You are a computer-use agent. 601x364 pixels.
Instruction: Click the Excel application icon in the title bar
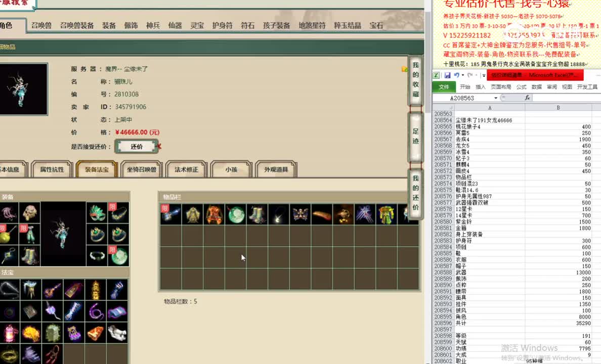437,75
